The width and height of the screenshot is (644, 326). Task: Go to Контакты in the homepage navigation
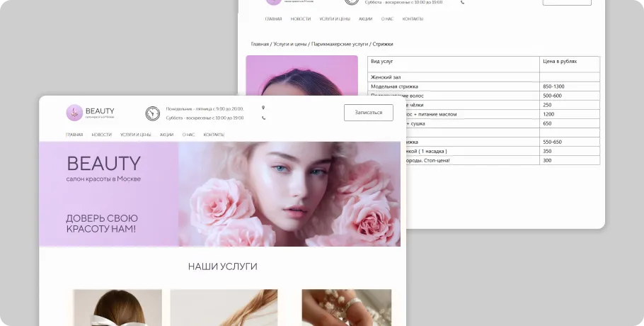(x=214, y=135)
